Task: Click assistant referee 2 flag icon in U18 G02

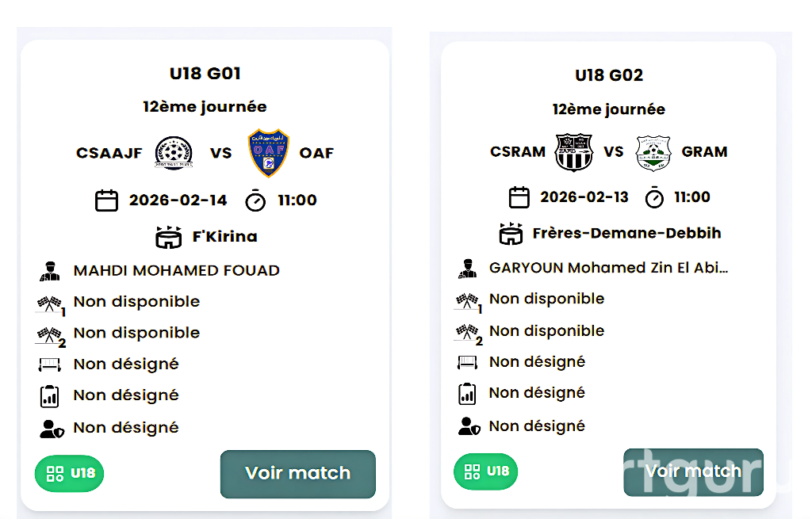Action: [x=467, y=332]
